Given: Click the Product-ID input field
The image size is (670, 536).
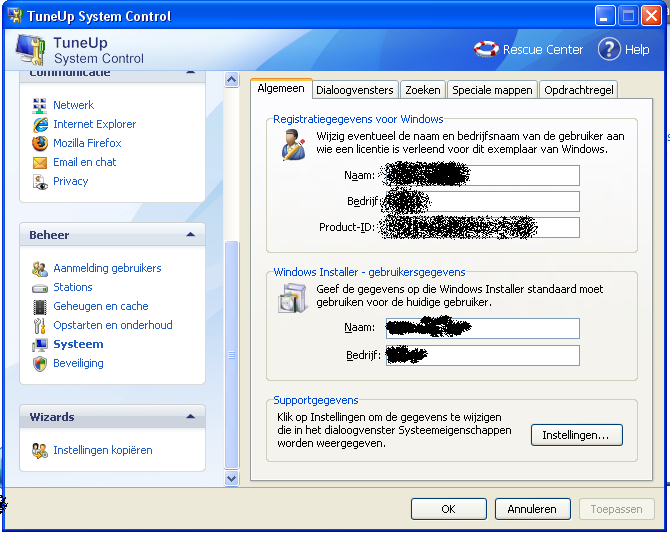Looking at the screenshot, I should coord(482,227).
